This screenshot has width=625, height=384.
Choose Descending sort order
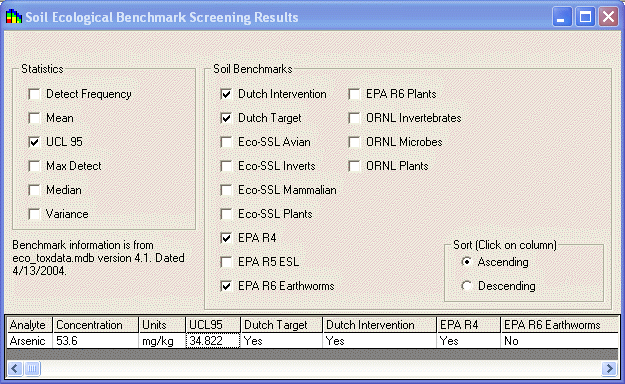(466, 286)
